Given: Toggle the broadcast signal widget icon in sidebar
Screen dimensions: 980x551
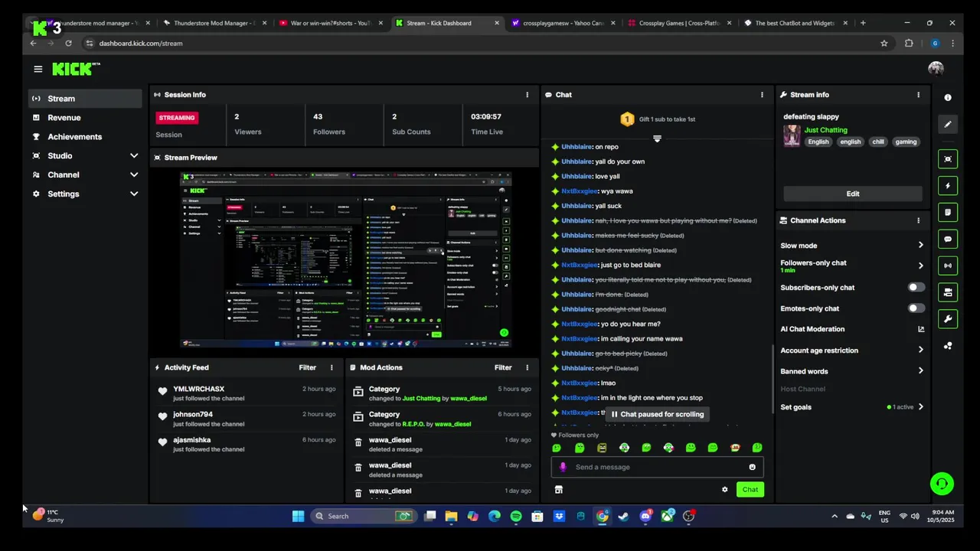Looking at the screenshot, I should pos(948,266).
